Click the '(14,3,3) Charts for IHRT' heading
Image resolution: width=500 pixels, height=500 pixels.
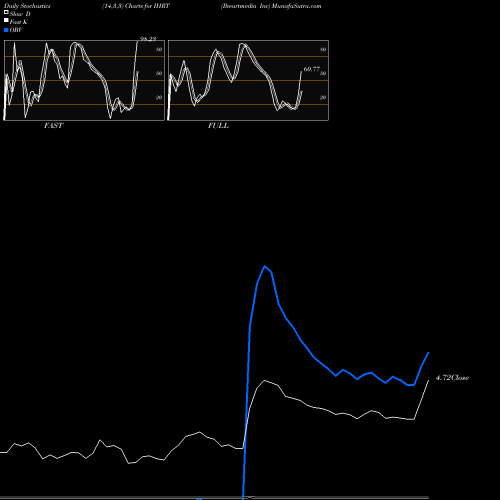coord(136,6)
